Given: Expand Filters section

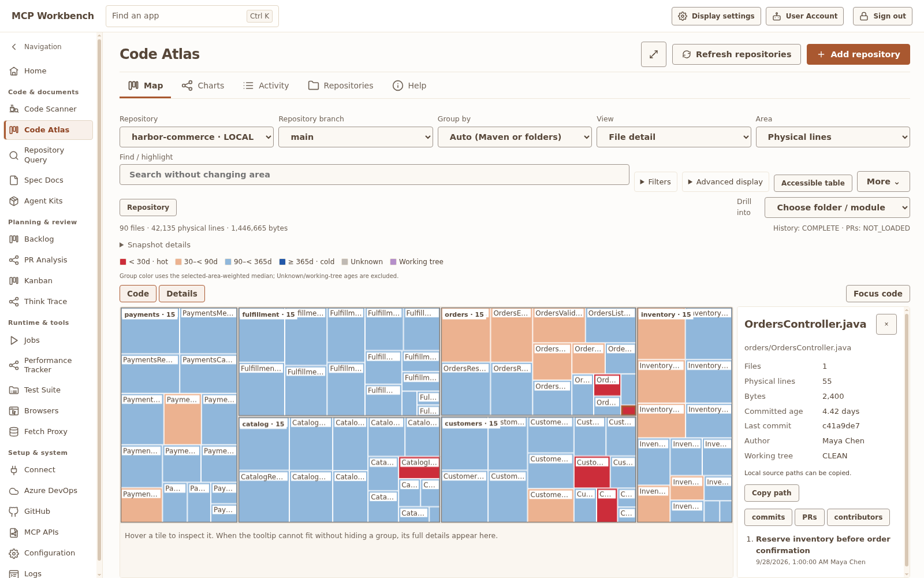Looking at the screenshot, I should [655, 182].
